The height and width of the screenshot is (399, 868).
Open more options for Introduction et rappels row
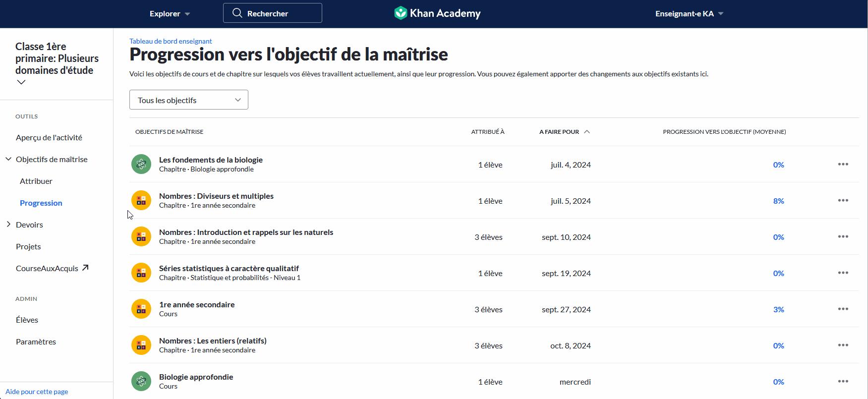coord(843,236)
